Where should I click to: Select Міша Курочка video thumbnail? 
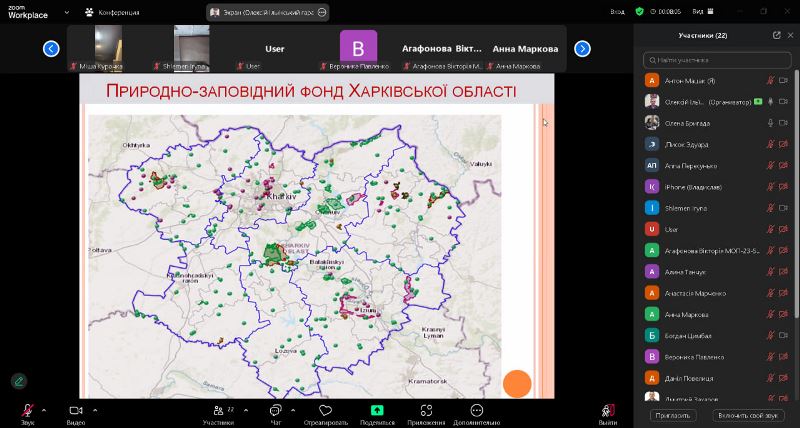108,48
